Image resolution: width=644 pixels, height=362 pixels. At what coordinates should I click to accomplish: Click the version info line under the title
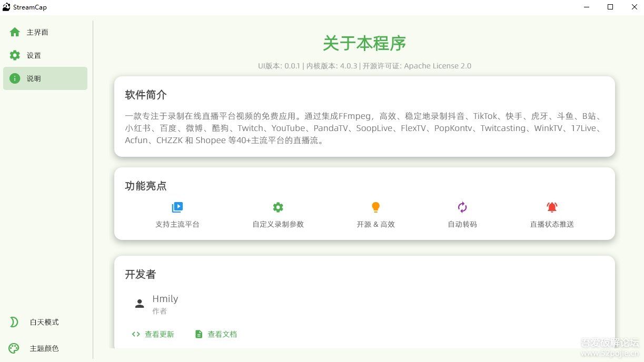pos(364,66)
